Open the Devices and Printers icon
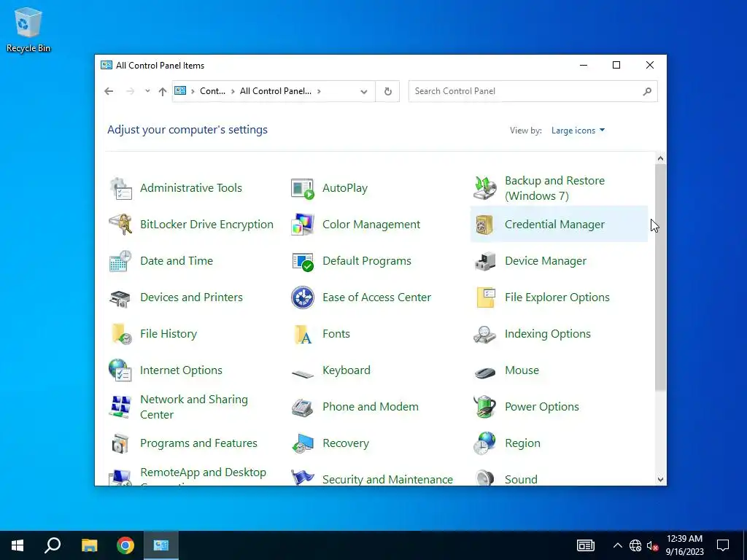 click(x=120, y=297)
